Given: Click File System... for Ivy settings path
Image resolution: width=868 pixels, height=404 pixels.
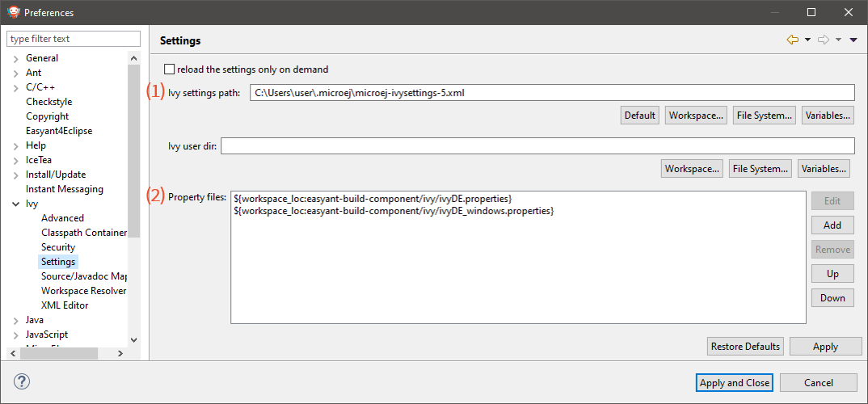Looking at the screenshot, I should click(x=765, y=116).
